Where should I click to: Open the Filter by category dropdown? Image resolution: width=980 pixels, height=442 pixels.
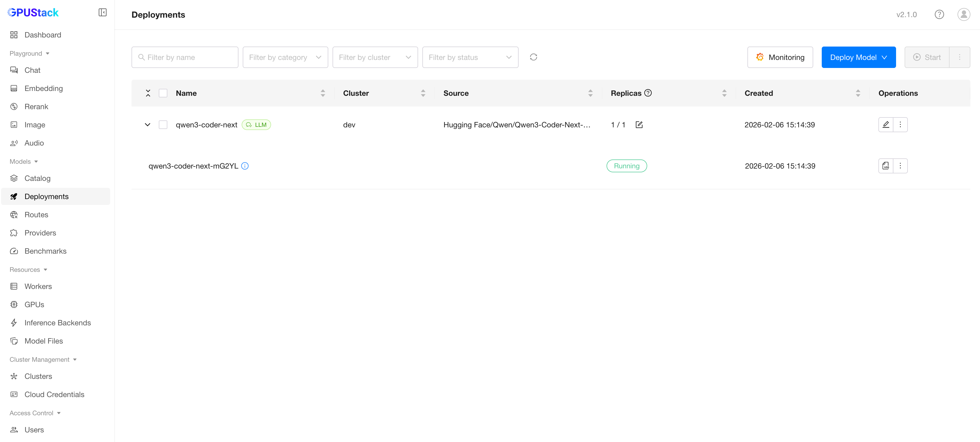tap(285, 58)
